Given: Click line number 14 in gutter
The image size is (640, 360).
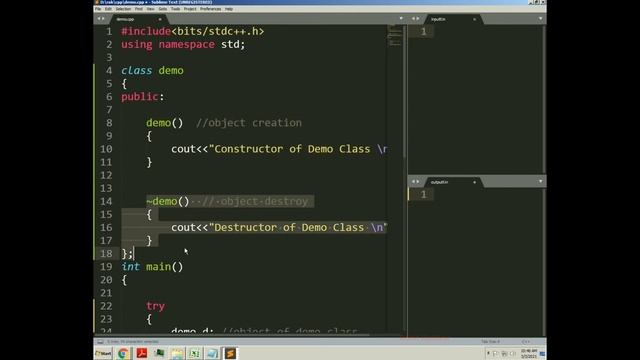Looking at the screenshot, I should pos(106,202).
